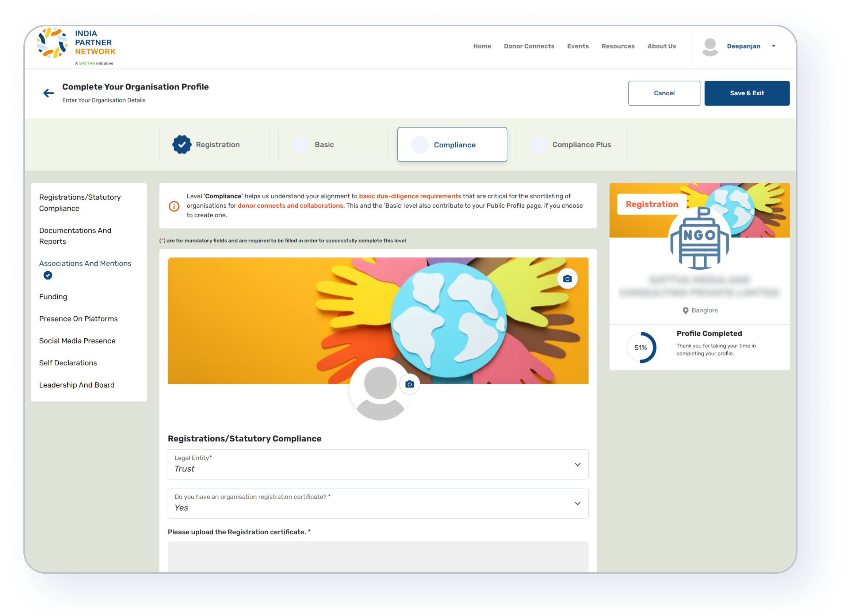Click the cover photo camera icon

[567, 278]
